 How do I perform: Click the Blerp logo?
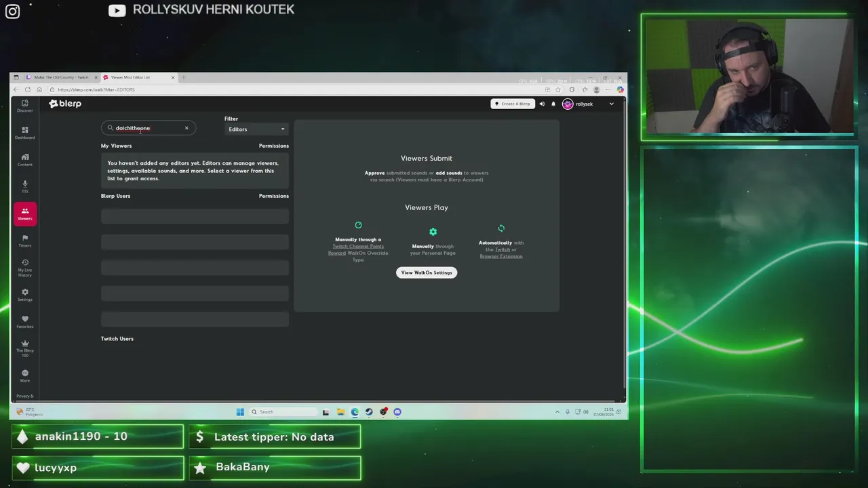65,104
